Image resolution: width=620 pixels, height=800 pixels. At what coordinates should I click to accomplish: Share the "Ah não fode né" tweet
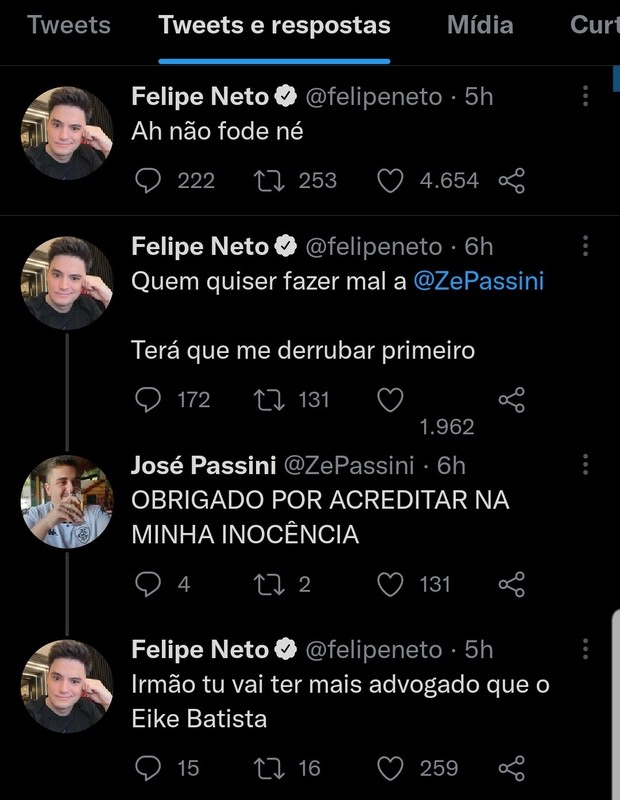(511, 180)
